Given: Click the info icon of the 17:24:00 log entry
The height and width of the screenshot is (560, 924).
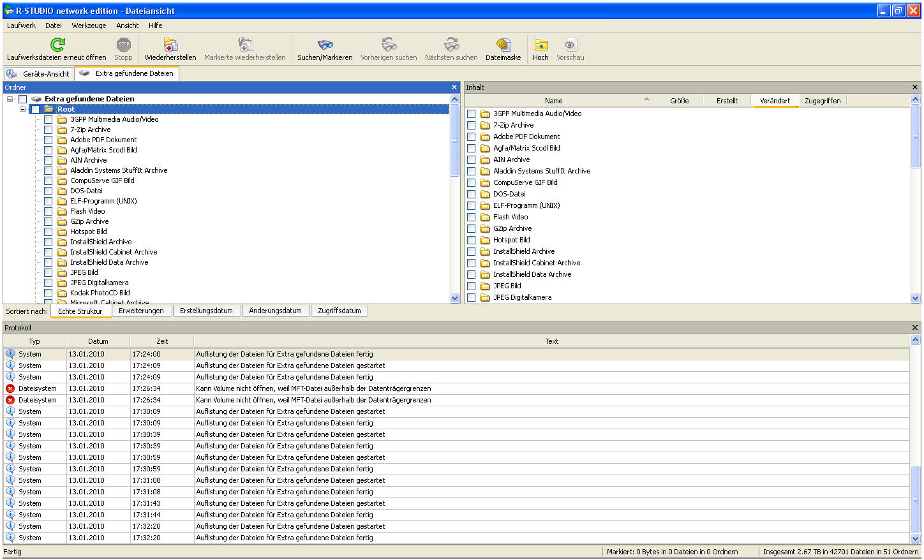Looking at the screenshot, I should pyautogui.click(x=10, y=354).
